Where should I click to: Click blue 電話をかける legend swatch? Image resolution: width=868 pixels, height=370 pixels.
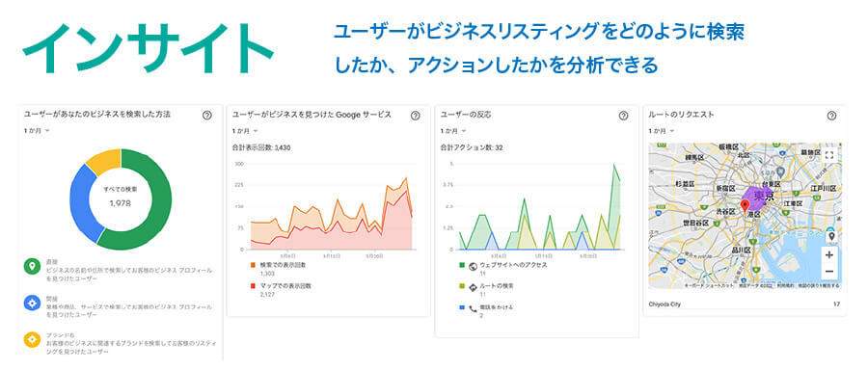point(462,307)
